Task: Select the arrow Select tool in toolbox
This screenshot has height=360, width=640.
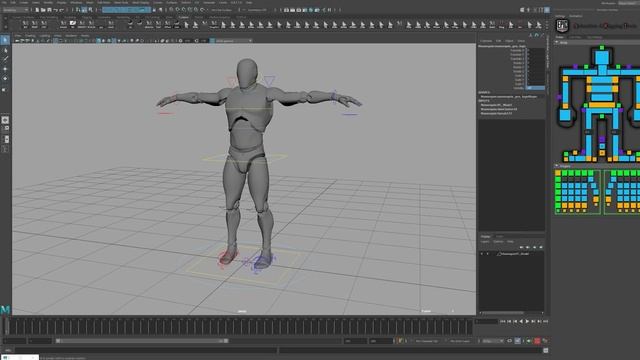Action: [x=5, y=40]
